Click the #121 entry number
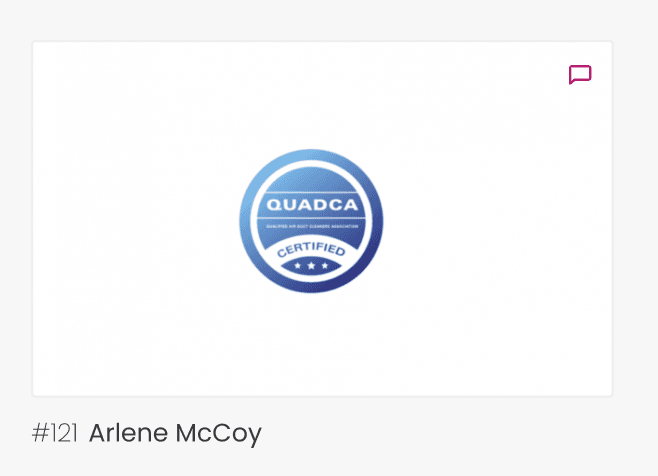Screen dimensions: 658x476 55,433
